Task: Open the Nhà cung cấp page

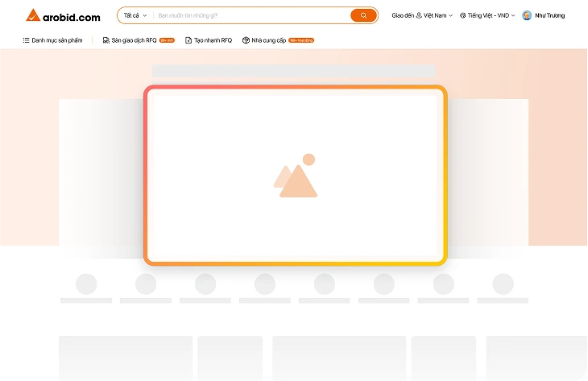Action: pos(269,40)
